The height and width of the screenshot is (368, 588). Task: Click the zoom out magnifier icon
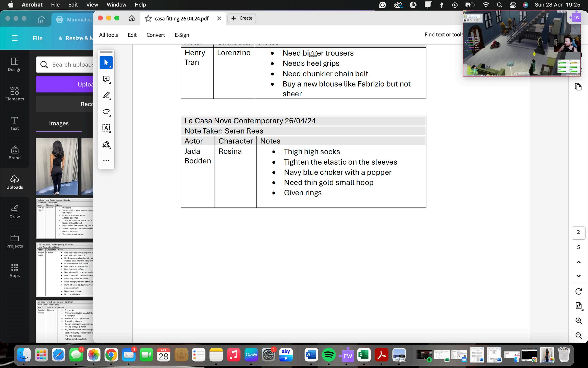coord(579,335)
